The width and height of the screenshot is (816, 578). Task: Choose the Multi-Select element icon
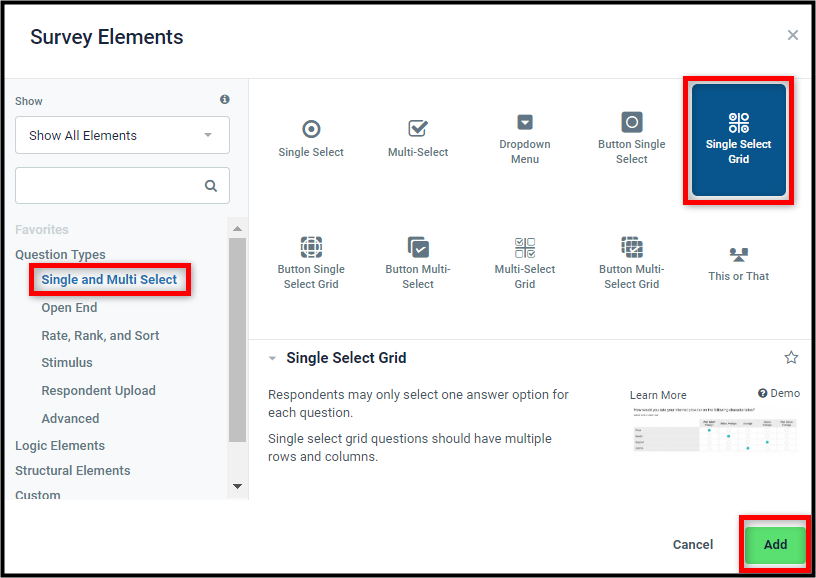(x=418, y=128)
